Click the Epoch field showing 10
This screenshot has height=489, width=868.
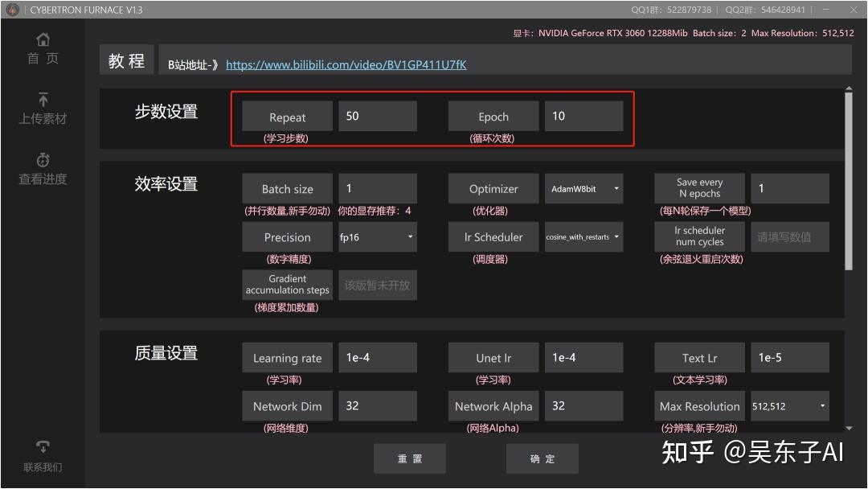583,115
